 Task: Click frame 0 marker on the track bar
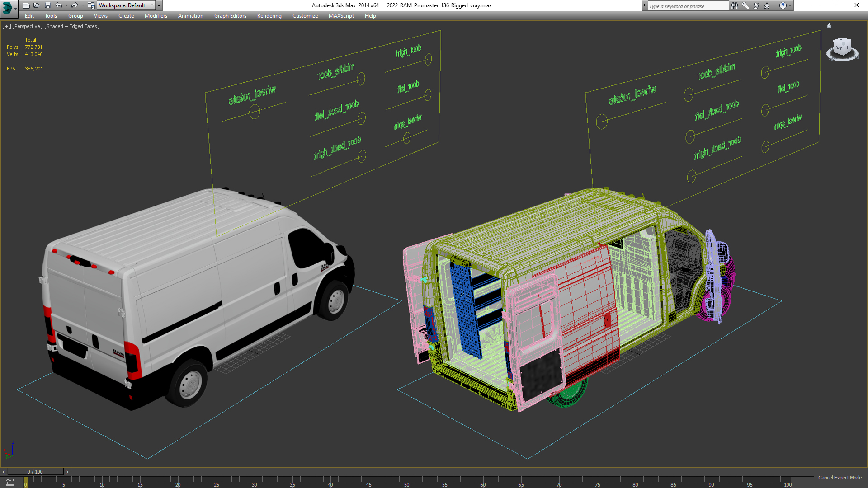26,483
